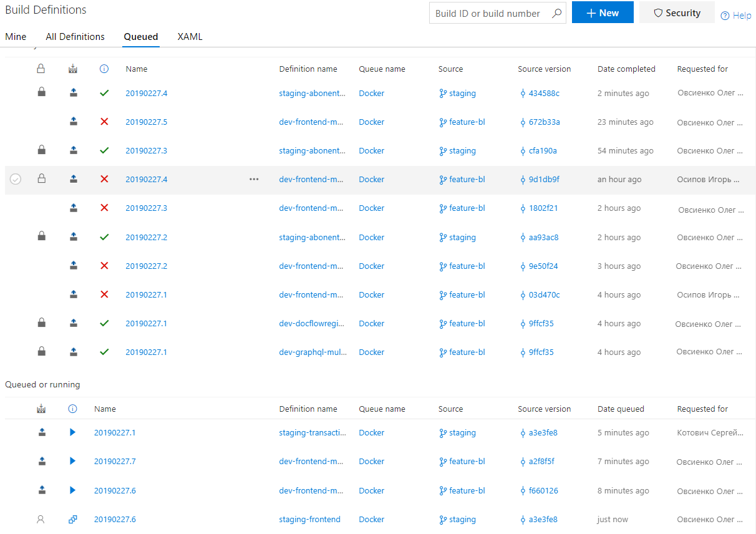
Task: Open commit a2f8f5f link
Action: point(541,461)
